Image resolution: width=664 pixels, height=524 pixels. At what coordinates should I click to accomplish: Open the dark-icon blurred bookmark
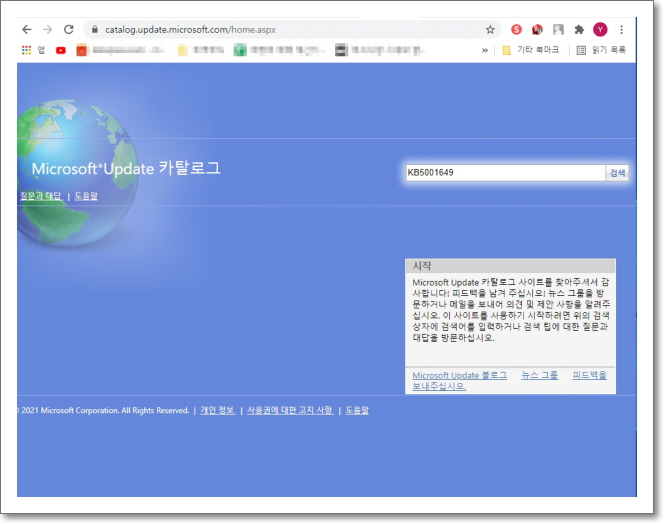click(380, 50)
